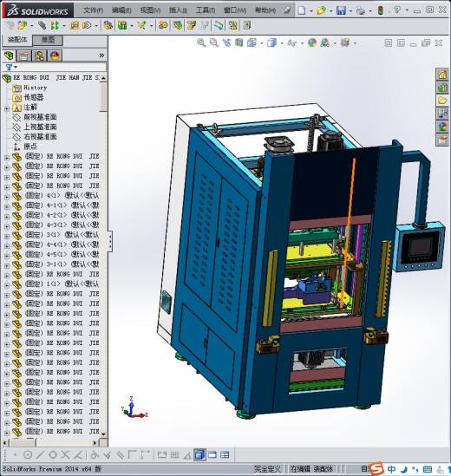Open the 窗口(W) menu
The width and height of the screenshot is (451, 476).
click(x=235, y=10)
